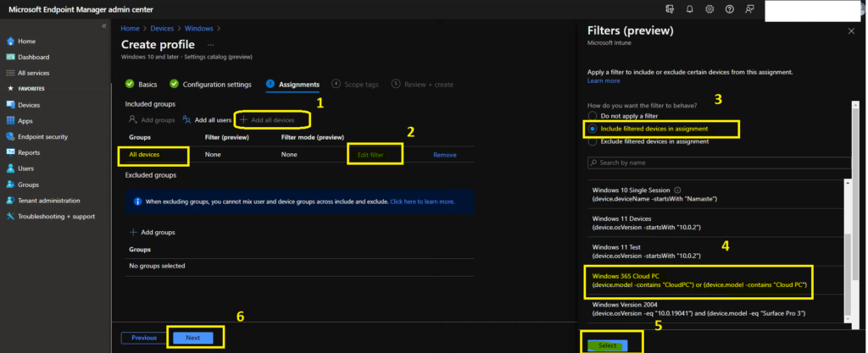Screen dimensions: 868x353
Task: Open the Users sidebar icon
Action: 10,168
